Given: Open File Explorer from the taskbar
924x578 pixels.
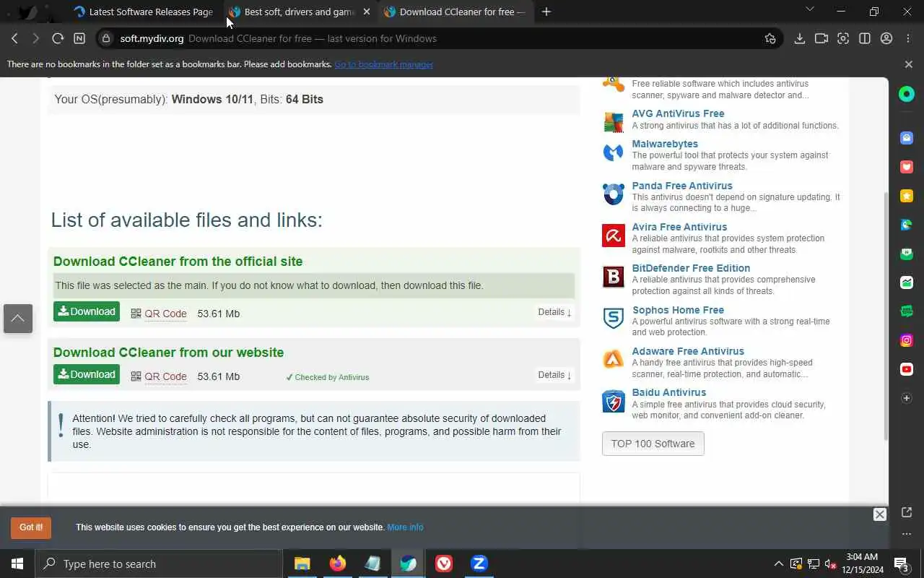Looking at the screenshot, I should click(x=302, y=564).
